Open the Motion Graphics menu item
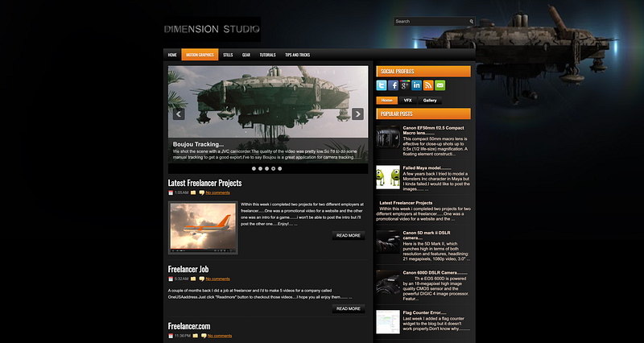This screenshot has width=644, height=343. pyautogui.click(x=200, y=55)
